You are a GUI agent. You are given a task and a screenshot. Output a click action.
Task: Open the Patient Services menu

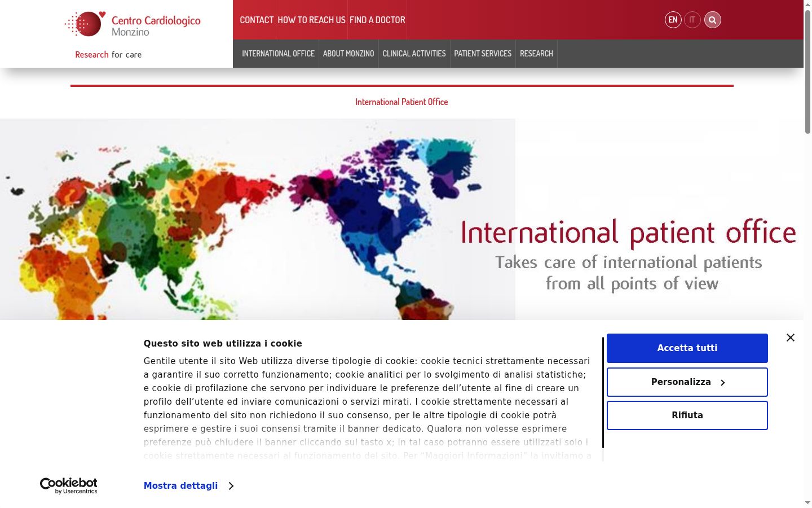point(483,54)
